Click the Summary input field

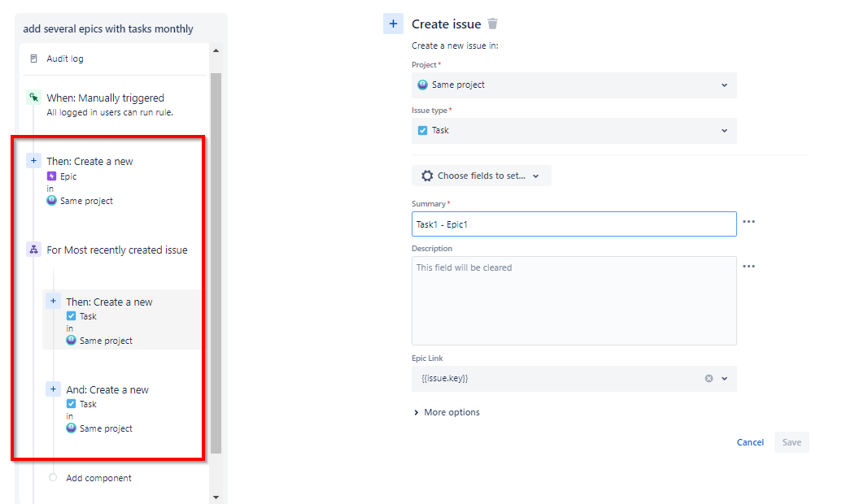click(x=574, y=224)
